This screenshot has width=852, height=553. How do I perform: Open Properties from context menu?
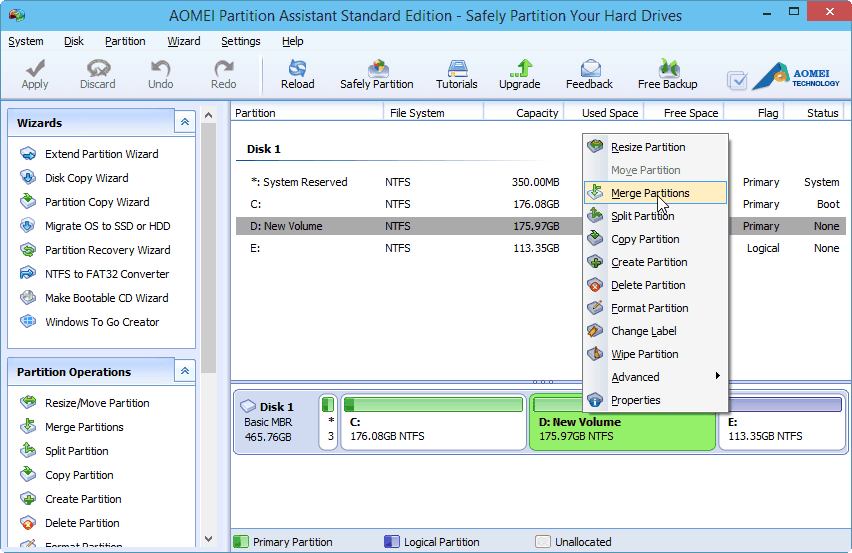click(x=655, y=400)
